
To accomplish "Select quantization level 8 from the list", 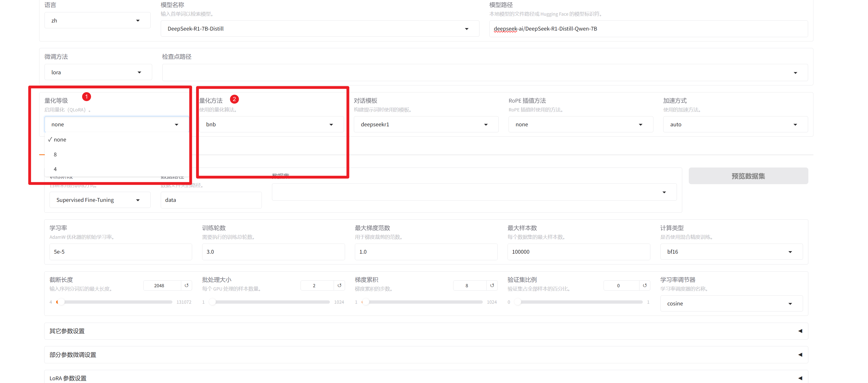I will [55, 155].
